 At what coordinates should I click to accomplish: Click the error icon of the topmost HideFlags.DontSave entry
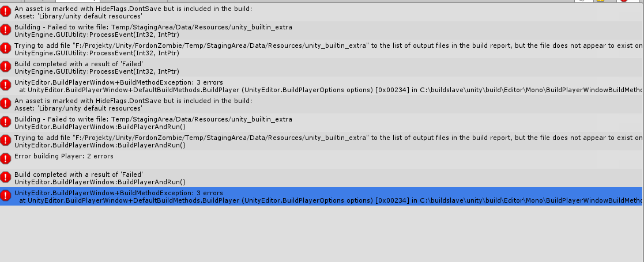pyautogui.click(x=6, y=12)
